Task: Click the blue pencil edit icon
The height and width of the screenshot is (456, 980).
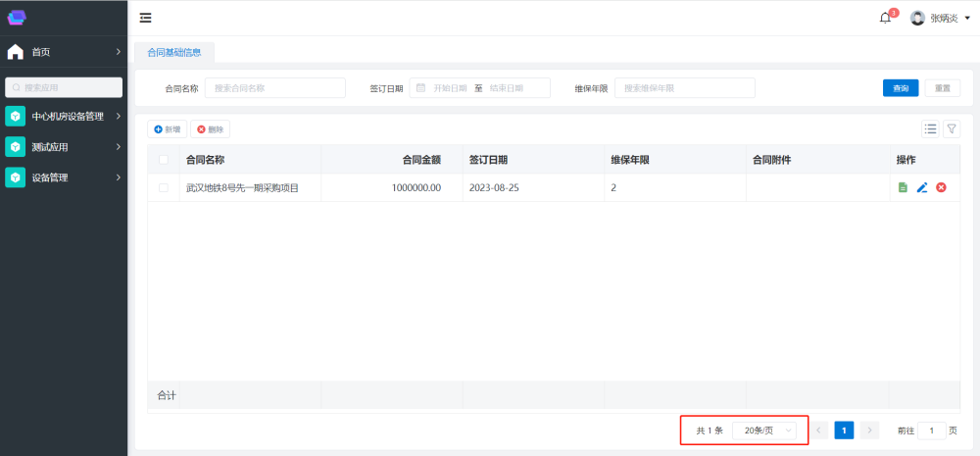Action: pyautogui.click(x=922, y=187)
